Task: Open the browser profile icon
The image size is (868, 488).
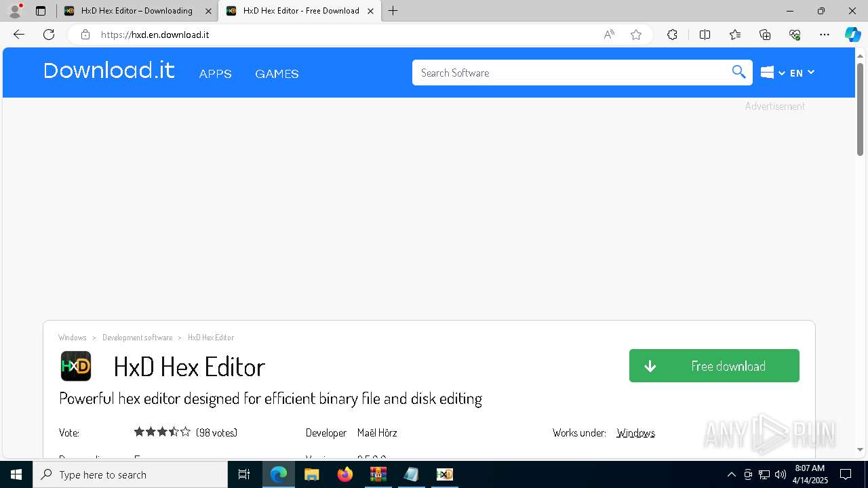Action: tap(15, 11)
